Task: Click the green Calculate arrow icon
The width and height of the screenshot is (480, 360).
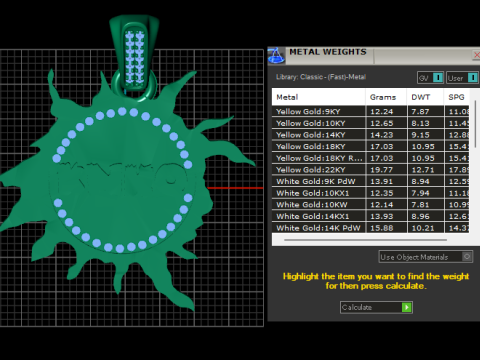Action: click(407, 307)
